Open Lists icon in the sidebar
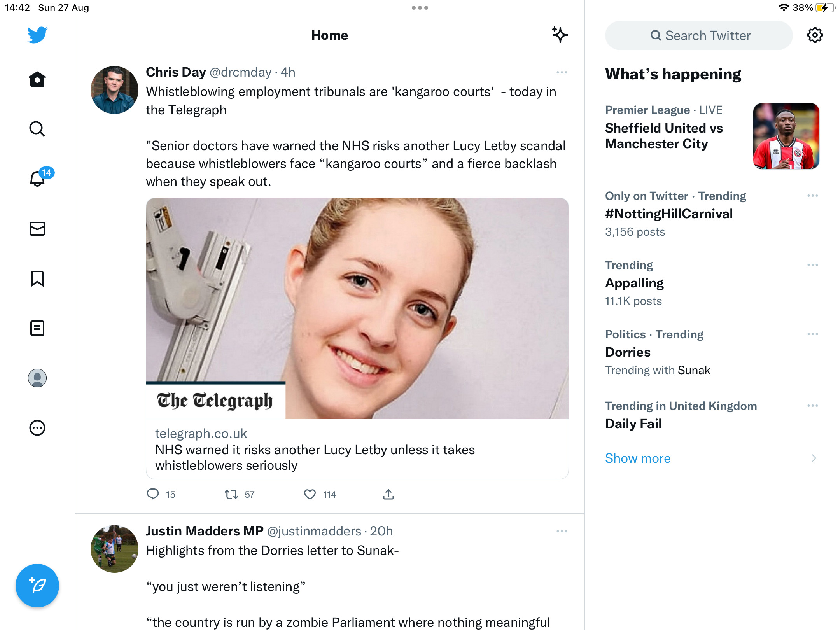 pyautogui.click(x=37, y=328)
